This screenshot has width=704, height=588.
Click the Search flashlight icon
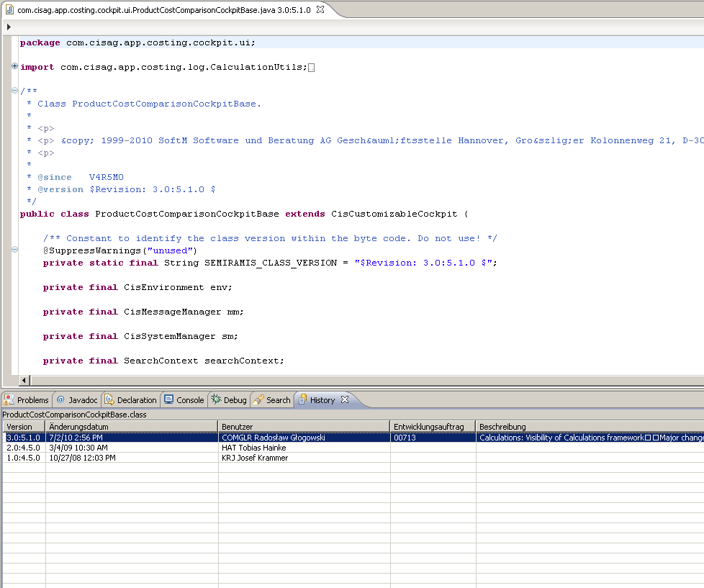pyautogui.click(x=258, y=400)
